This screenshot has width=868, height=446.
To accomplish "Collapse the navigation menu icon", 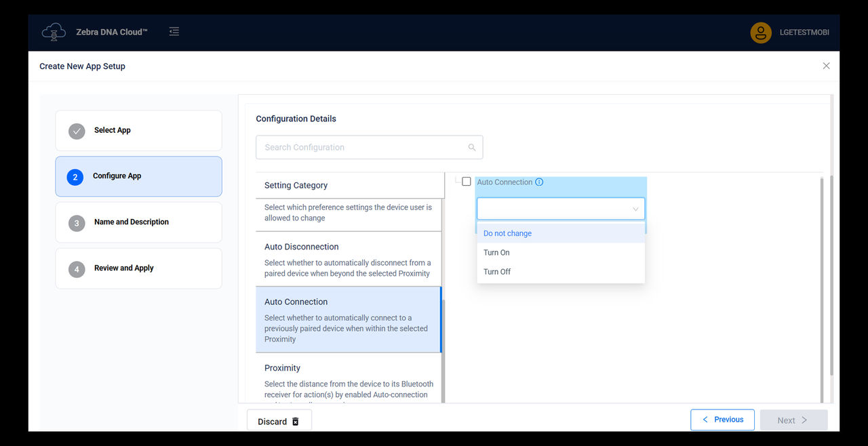I will (x=174, y=31).
